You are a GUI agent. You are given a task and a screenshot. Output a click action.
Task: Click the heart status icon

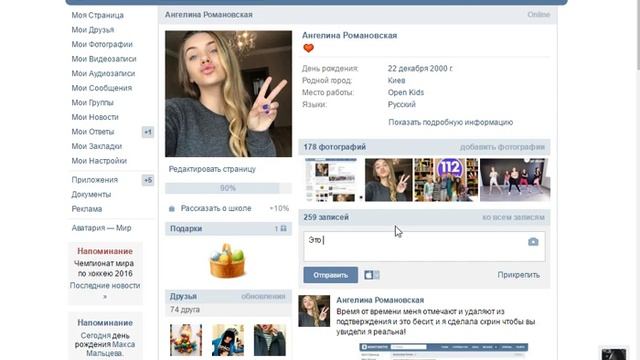pos(309,48)
